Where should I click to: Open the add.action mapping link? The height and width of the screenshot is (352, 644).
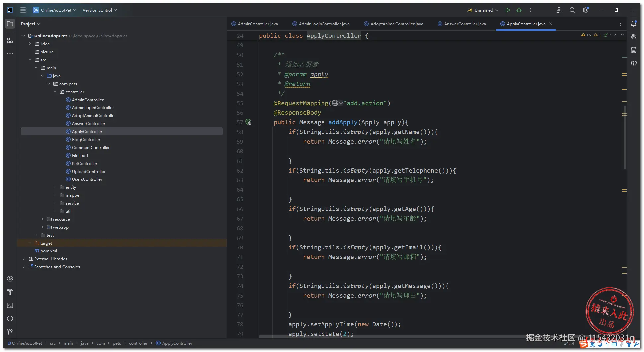tap(365, 103)
